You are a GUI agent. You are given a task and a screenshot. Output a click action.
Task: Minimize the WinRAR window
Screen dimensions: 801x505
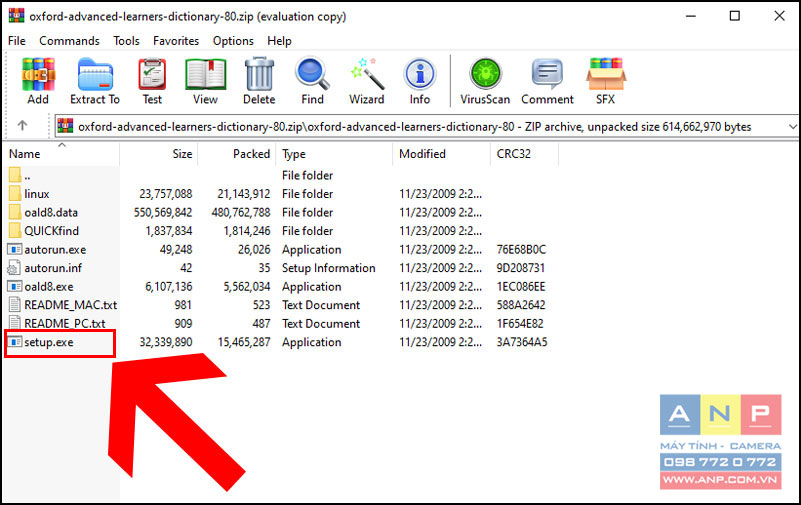(691, 16)
